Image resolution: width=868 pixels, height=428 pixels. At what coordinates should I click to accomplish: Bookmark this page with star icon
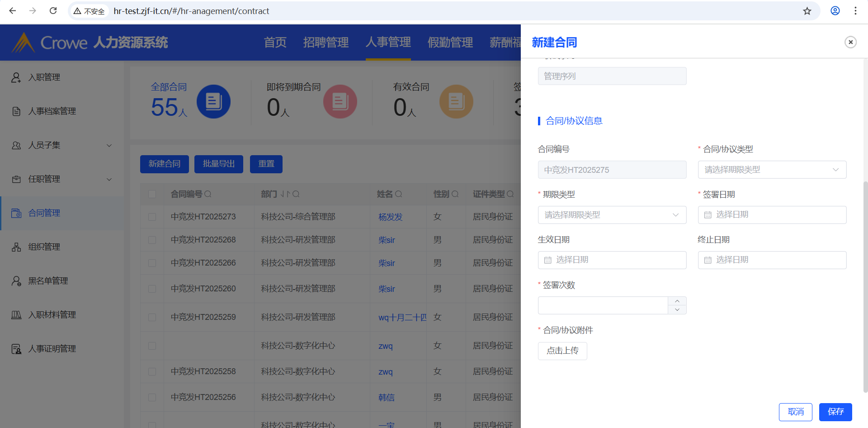(807, 11)
